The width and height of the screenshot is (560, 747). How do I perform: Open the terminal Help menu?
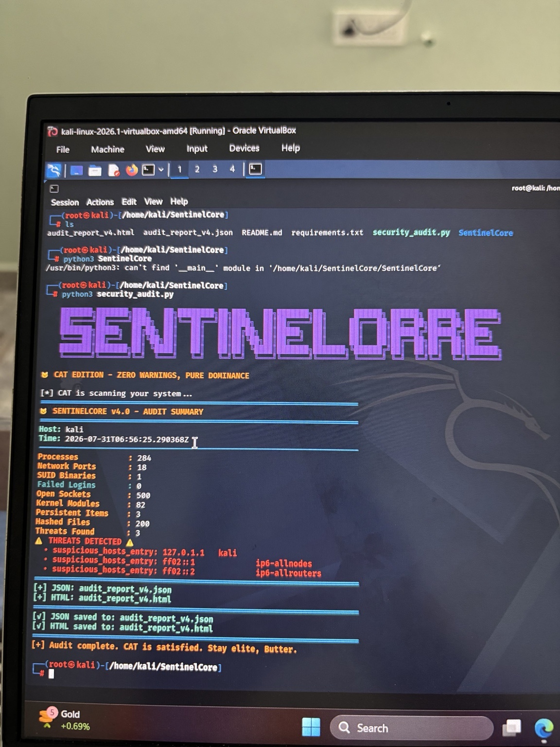click(x=179, y=201)
